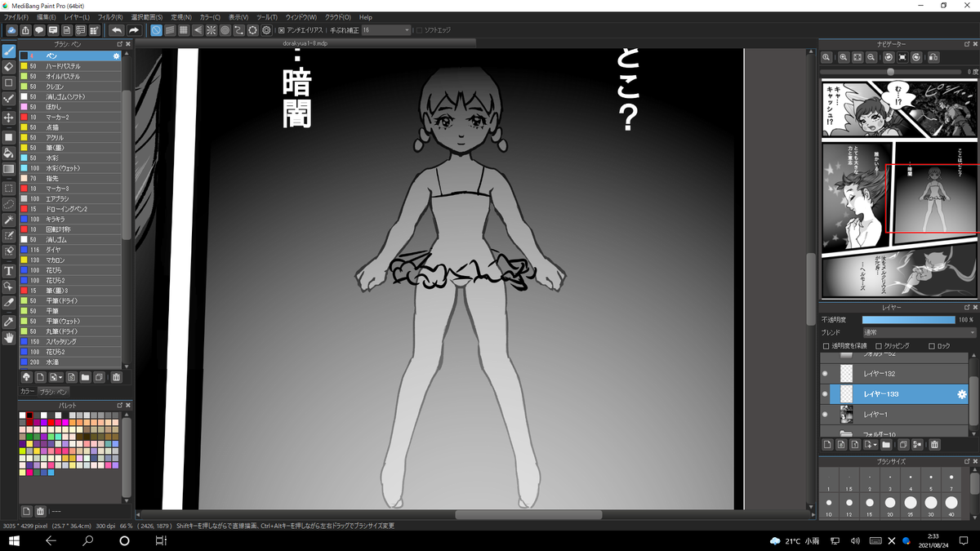Click the brush list scrollbar

127,163
